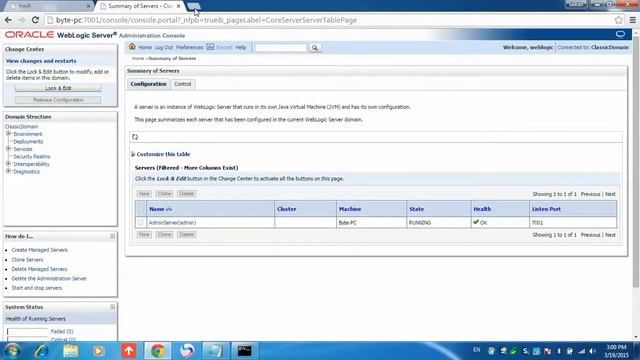Check the AdminServer row checkbox
The width and height of the screenshot is (640, 360).
click(141, 222)
